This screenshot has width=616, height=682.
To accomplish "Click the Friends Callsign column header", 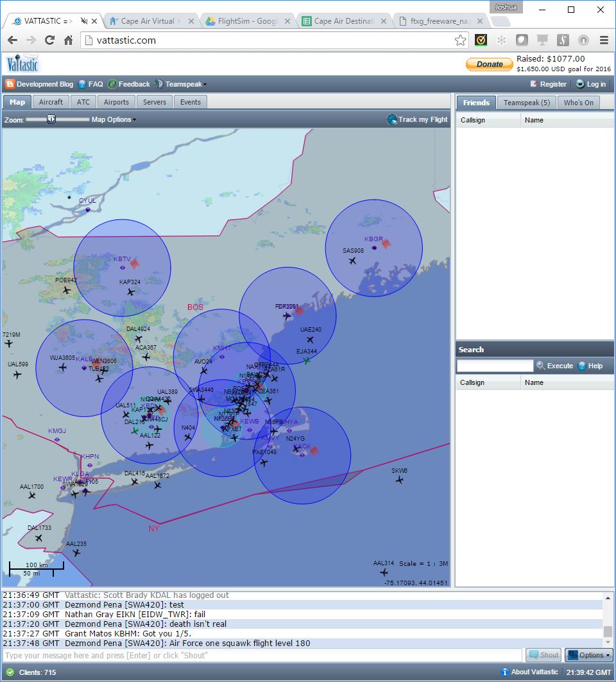I will click(488, 120).
